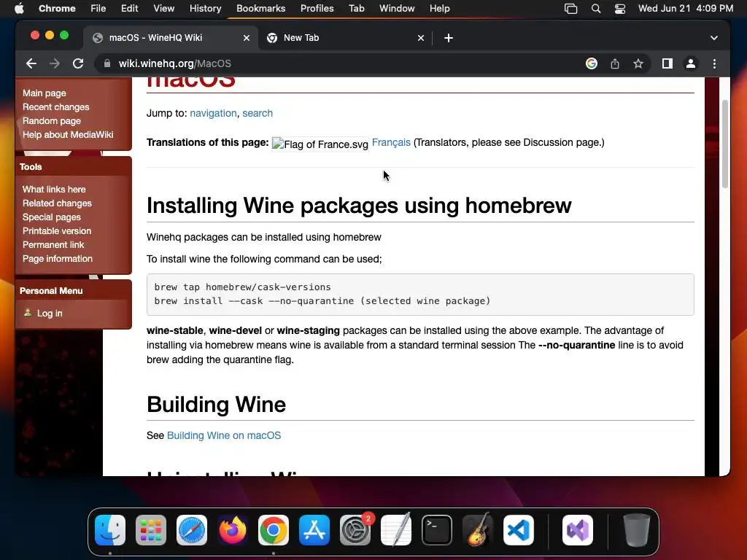Open the Bookmarks menu
The image size is (747, 560).
tap(260, 9)
